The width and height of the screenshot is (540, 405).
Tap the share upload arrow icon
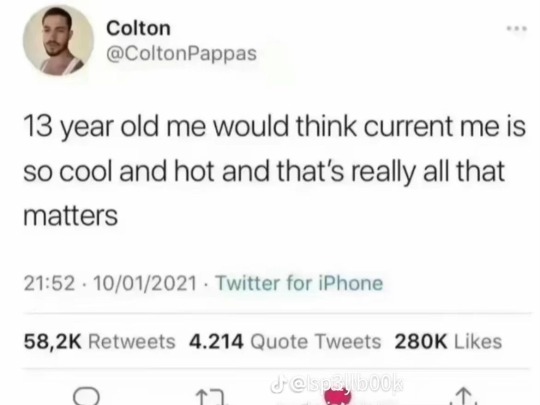[464, 397]
